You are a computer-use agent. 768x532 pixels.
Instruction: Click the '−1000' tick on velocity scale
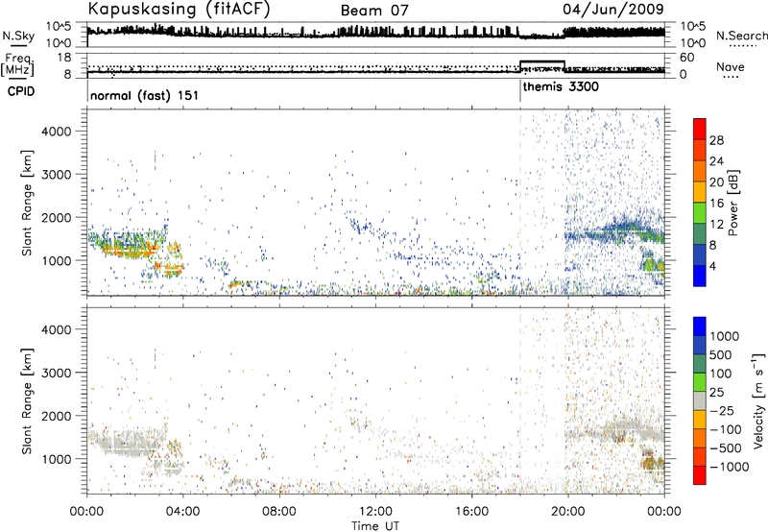point(730,467)
